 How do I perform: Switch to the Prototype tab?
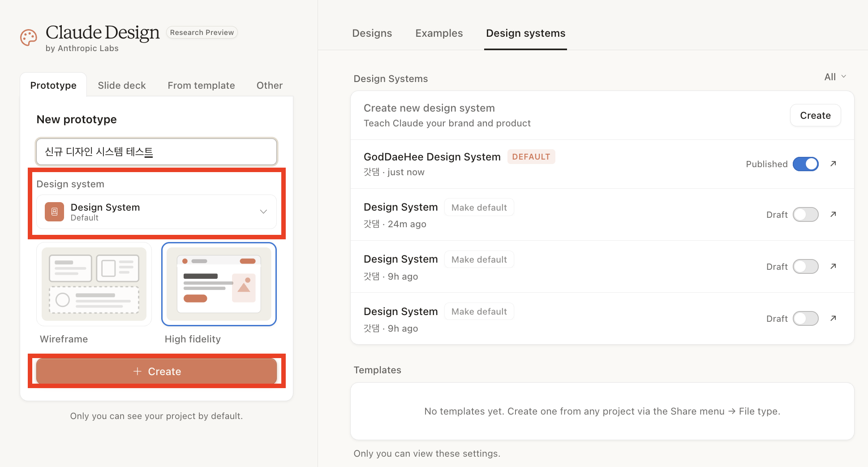point(53,85)
